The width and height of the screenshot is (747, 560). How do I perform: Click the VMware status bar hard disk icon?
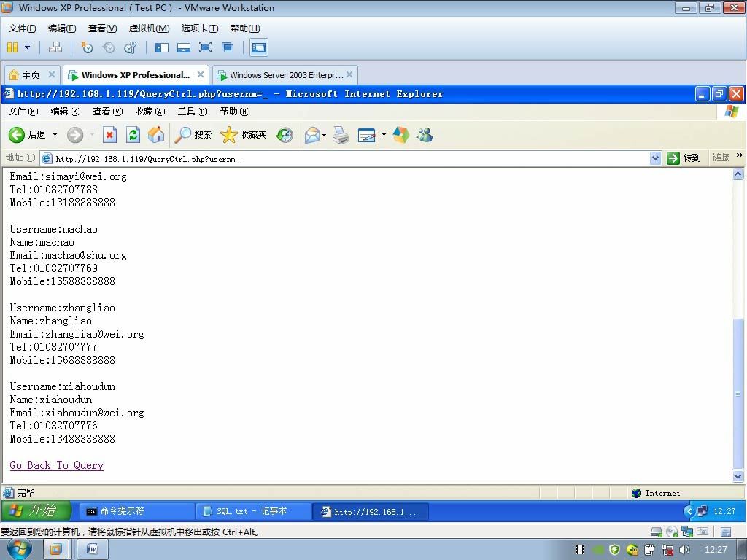click(656, 532)
